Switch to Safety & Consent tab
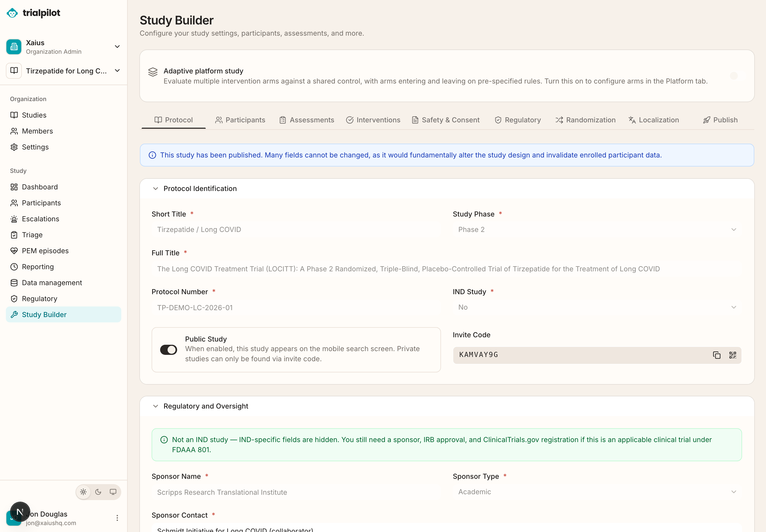 coord(446,120)
